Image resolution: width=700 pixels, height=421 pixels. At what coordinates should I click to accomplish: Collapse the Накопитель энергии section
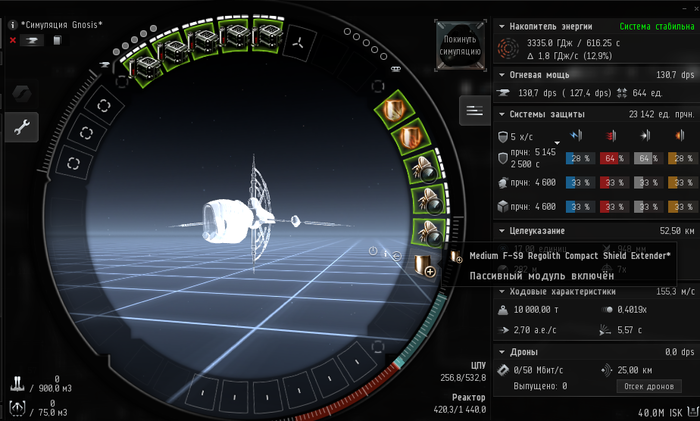(501, 26)
